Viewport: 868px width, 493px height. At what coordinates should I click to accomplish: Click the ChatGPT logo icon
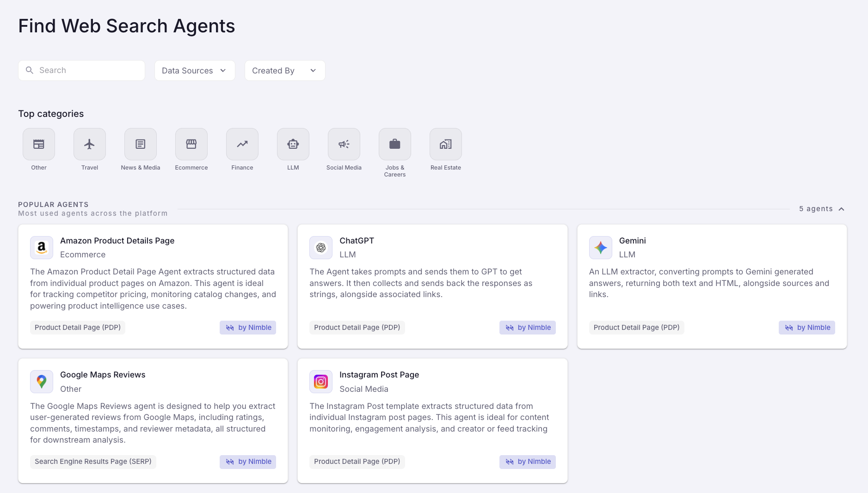(x=321, y=248)
